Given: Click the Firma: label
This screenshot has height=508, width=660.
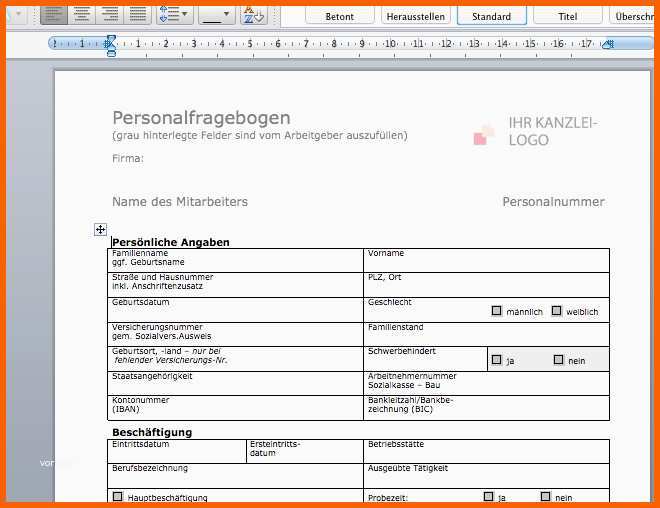Looking at the screenshot, I should [x=128, y=158].
